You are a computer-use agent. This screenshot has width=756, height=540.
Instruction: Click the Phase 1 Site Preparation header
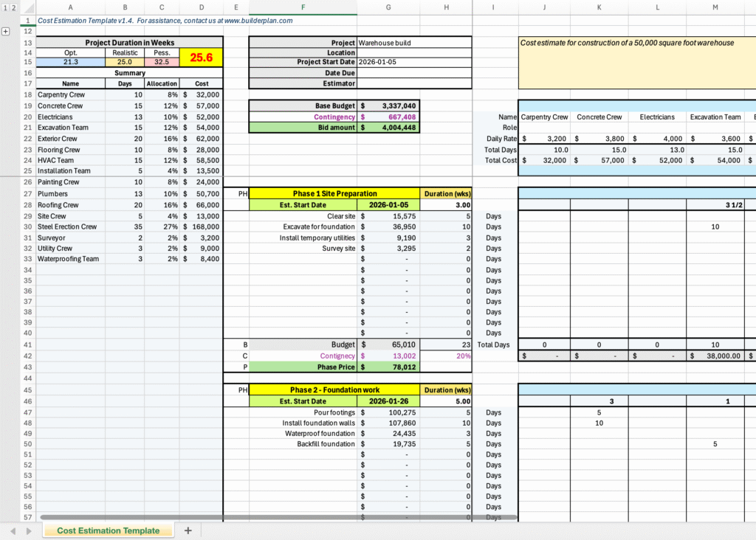pos(334,194)
